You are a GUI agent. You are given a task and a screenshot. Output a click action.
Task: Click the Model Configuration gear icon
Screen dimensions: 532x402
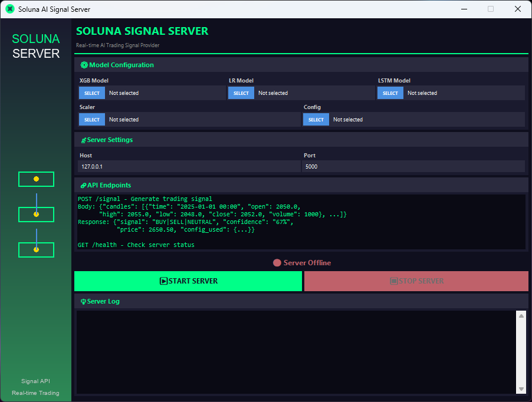[84, 65]
